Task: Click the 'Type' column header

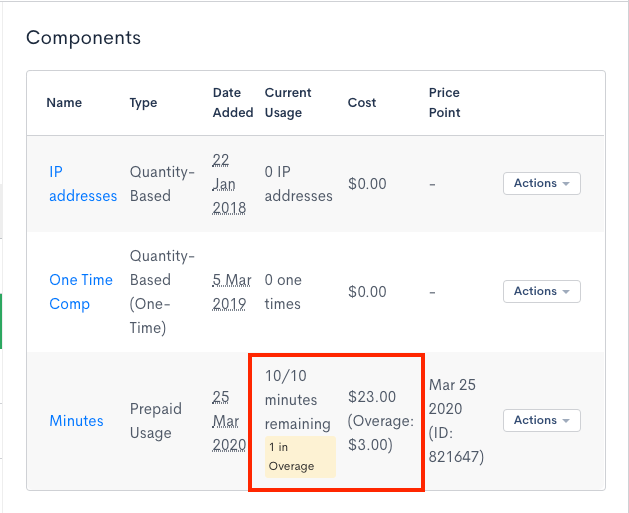Action: point(143,103)
